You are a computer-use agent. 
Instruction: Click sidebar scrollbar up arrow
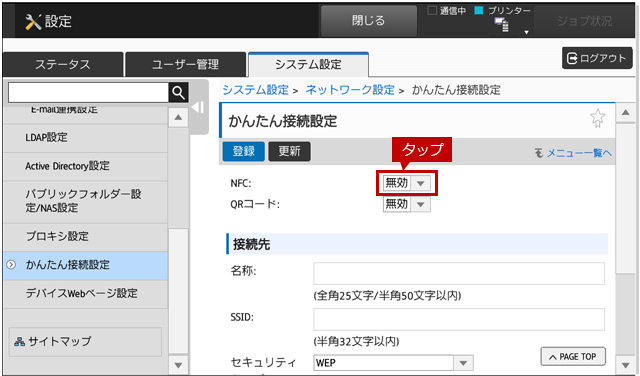click(178, 118)
